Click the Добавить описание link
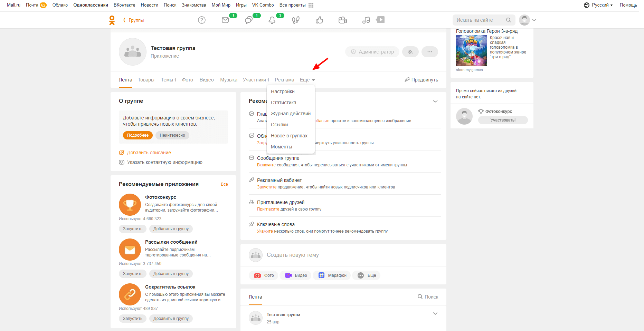 149,153
